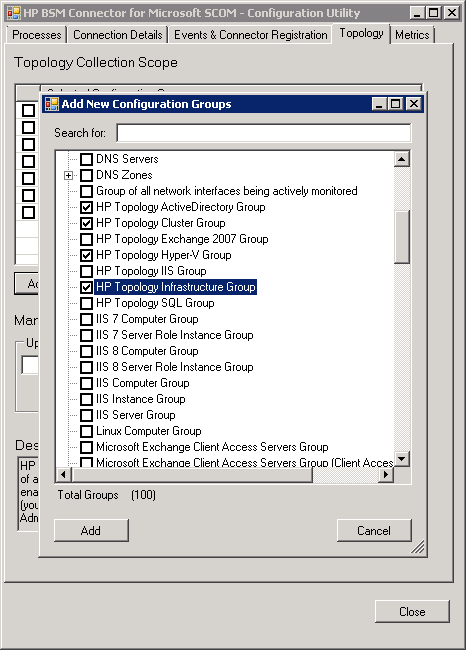466x650 pixels.
Task: Click the horizontal scrollbar left arrow
Action: 63,474
